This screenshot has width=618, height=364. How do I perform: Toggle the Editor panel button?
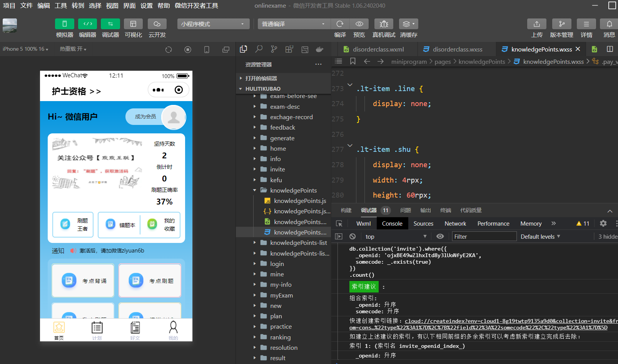coord(87,24)
